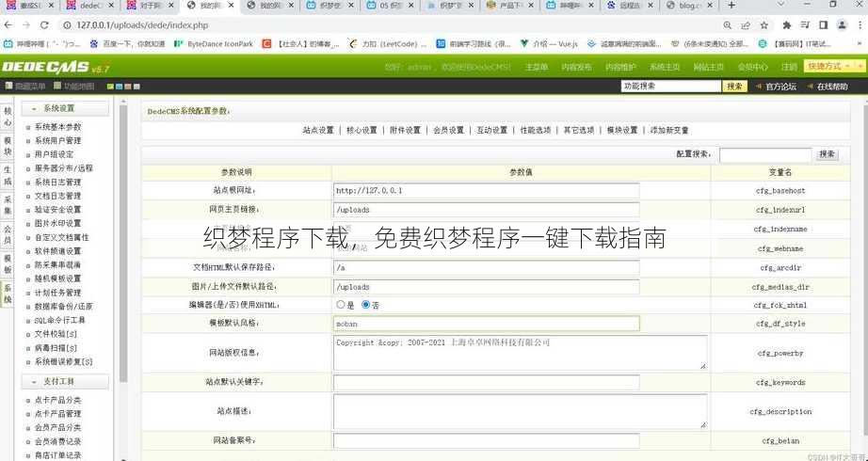Click the 搜索 button next to 功能搜索
868x461 pixels.
[734, 87]
